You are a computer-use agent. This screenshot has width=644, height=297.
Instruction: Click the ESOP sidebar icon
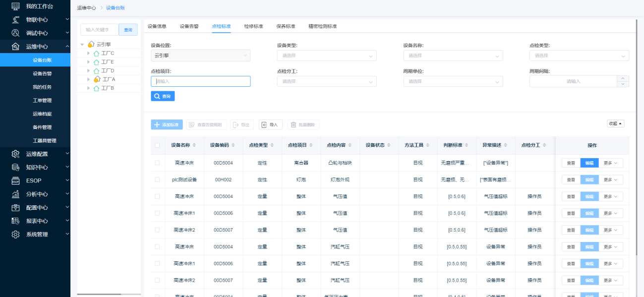click(x=15, y=180)
